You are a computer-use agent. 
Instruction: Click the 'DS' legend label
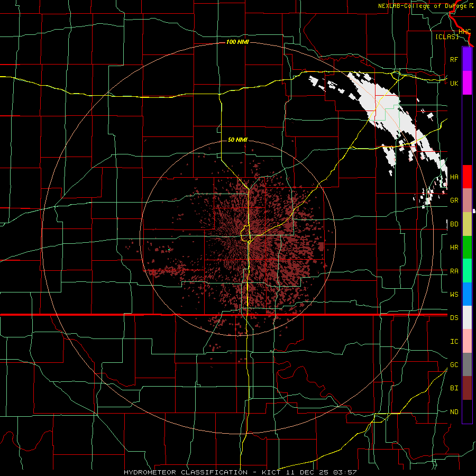[454, 318]
